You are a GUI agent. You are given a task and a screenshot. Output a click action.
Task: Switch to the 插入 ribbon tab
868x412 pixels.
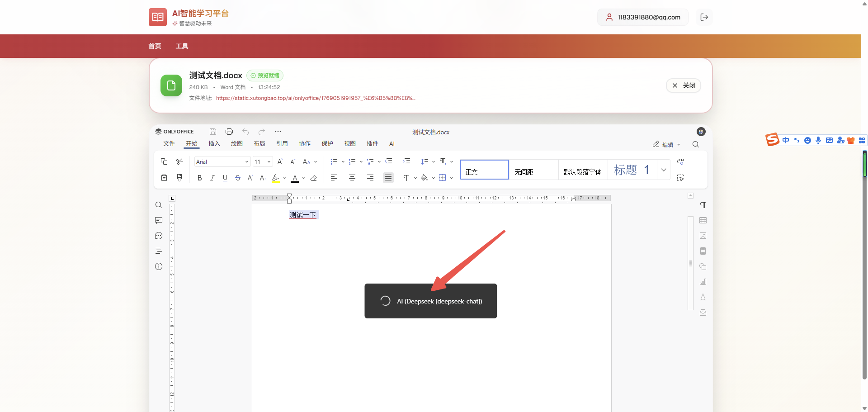pos(213,143)
